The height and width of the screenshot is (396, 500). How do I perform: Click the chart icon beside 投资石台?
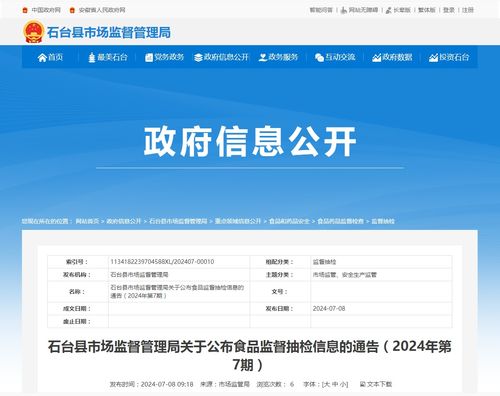pos(433,58)
